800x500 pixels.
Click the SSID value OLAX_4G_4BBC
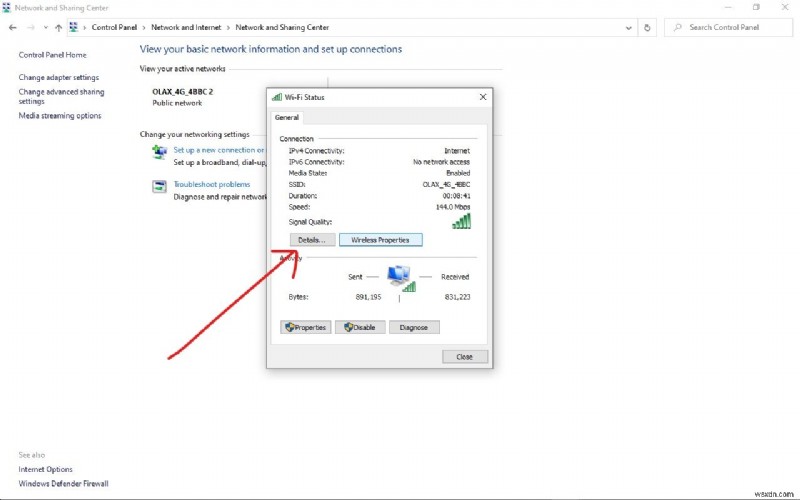point(446,184)
